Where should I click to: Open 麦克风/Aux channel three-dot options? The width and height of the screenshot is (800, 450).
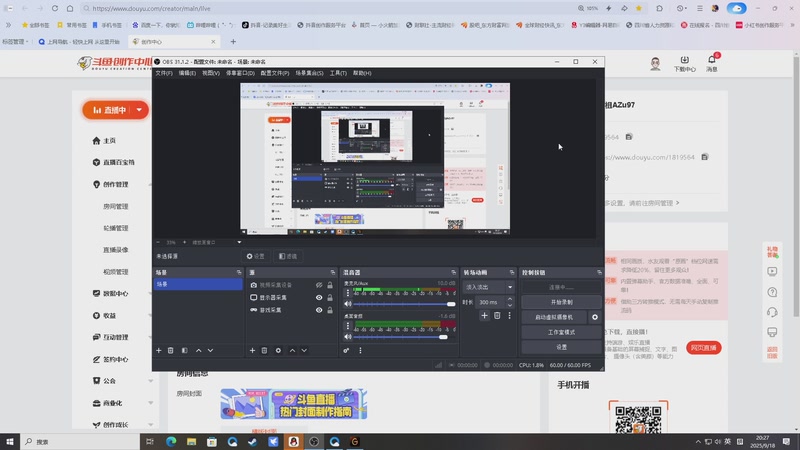click(x=348, y=293)
